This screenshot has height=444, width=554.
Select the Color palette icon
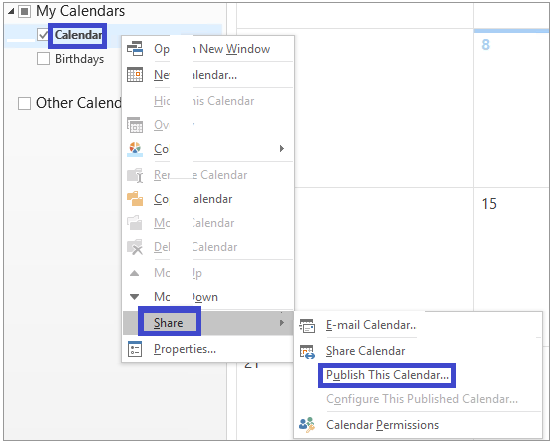[x=135, y=149]
